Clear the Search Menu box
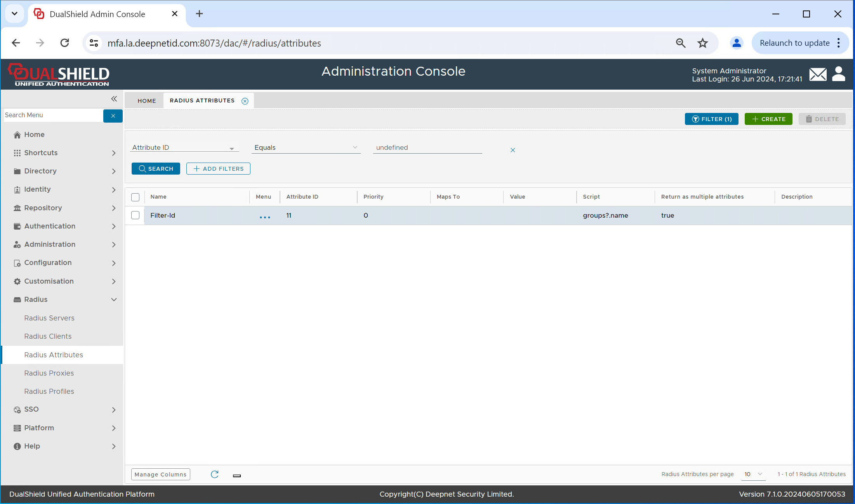The width and height of the screenshot is (855, 504). 113,116
